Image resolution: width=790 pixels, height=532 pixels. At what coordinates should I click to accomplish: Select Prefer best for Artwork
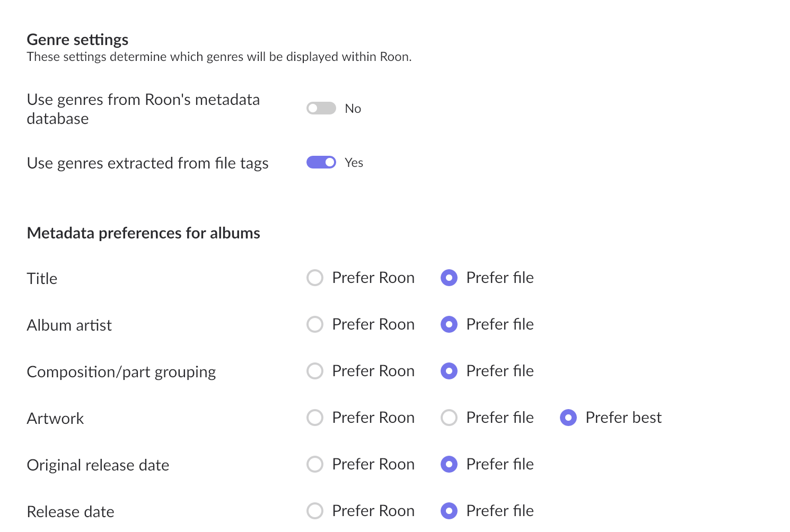pos(568,418)
